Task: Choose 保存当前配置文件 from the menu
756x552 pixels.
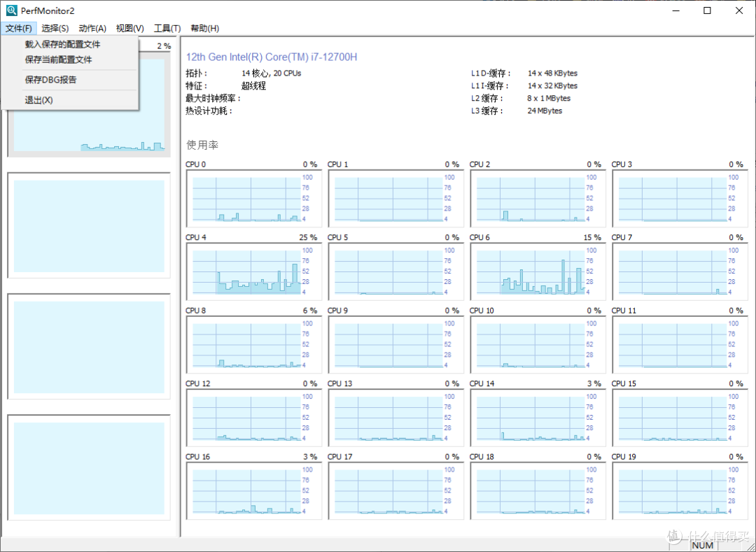Action: pyautogui.click(x=58, y=59)
